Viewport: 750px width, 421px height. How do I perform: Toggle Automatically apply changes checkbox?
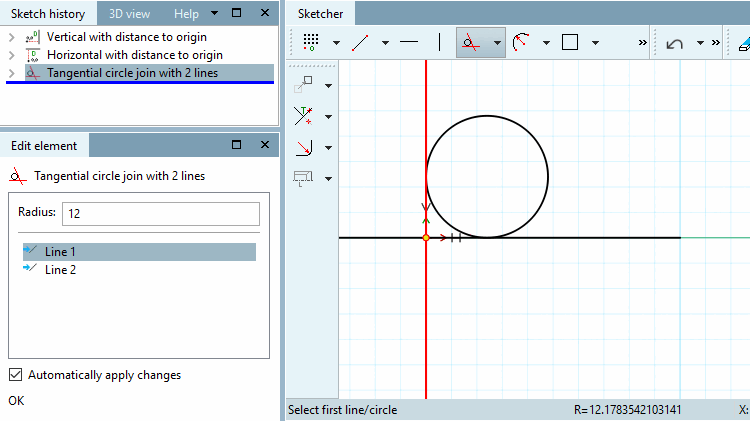(x=15, y=375)
